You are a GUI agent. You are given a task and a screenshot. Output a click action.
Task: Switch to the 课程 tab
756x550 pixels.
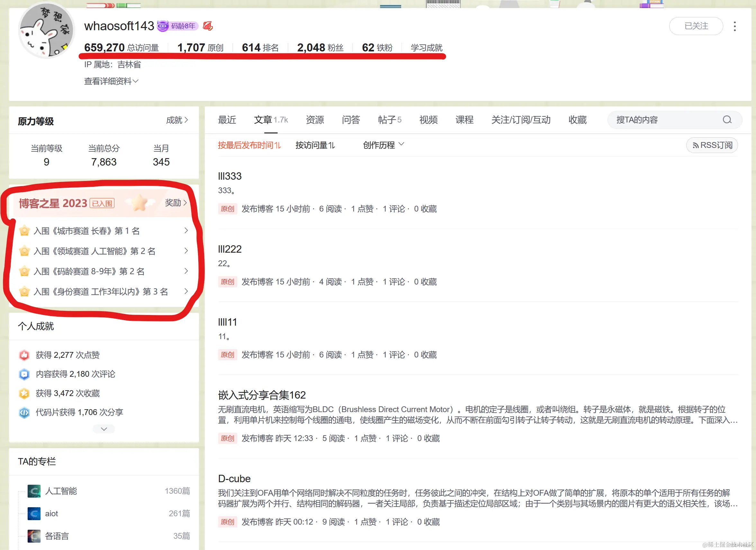click(464, 120)
